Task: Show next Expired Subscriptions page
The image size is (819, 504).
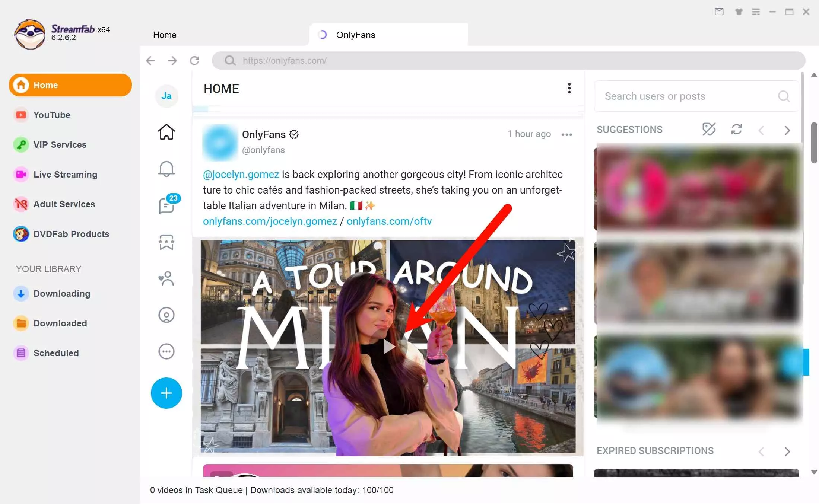Action: click(787, 452)
